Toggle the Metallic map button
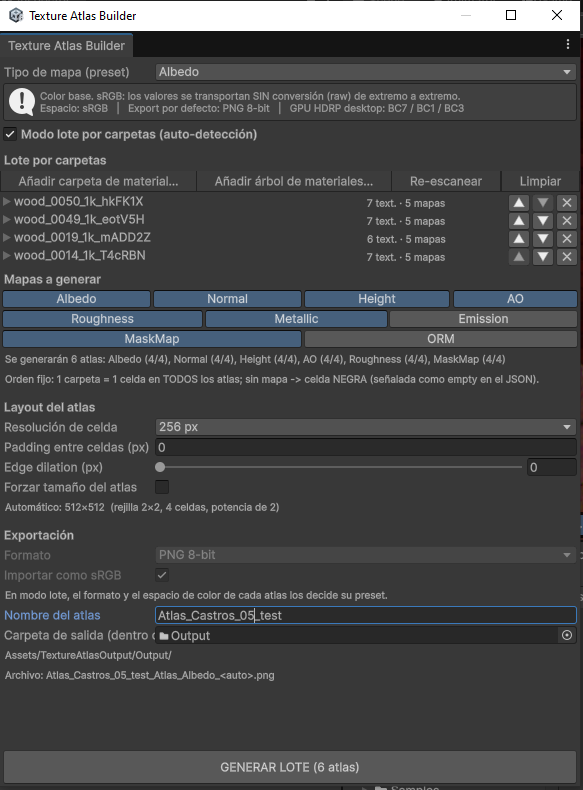This screenshot has height=790, width=583. click(296, 319)
